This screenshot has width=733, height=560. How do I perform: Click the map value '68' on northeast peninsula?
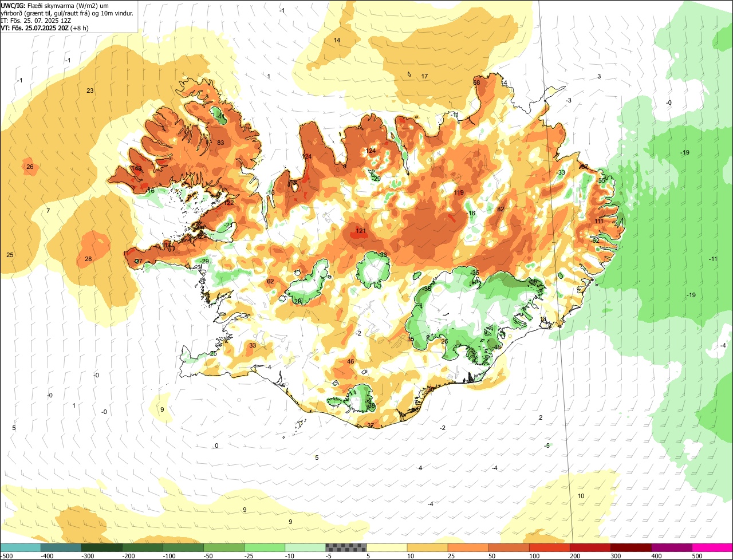click(476, 82)
